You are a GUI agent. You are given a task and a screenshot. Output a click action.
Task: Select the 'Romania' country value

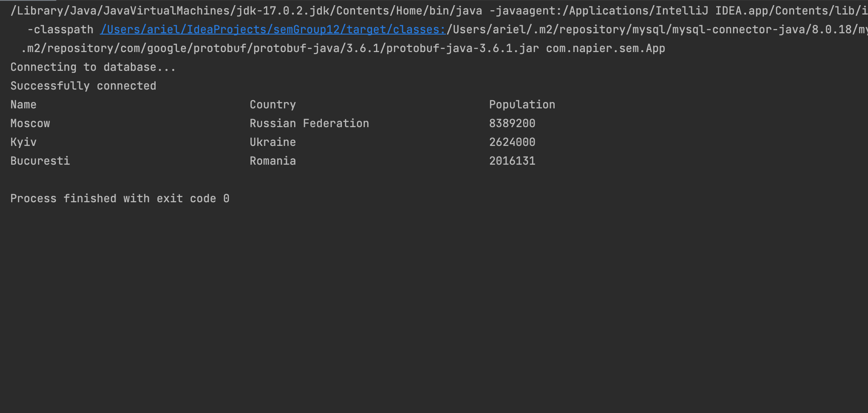coord(273,161)
